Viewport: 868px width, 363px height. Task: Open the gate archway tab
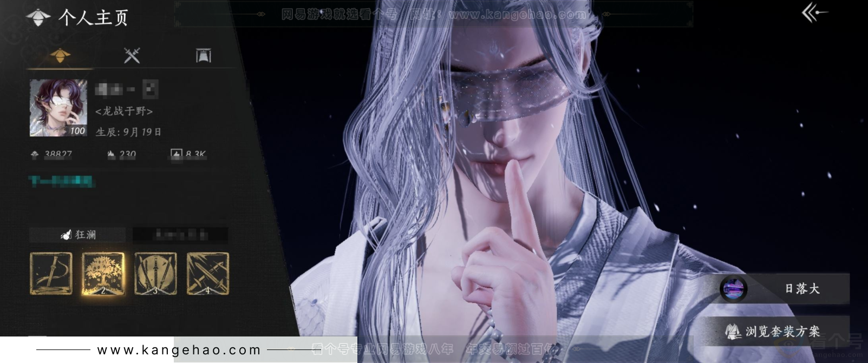[204, 55]
